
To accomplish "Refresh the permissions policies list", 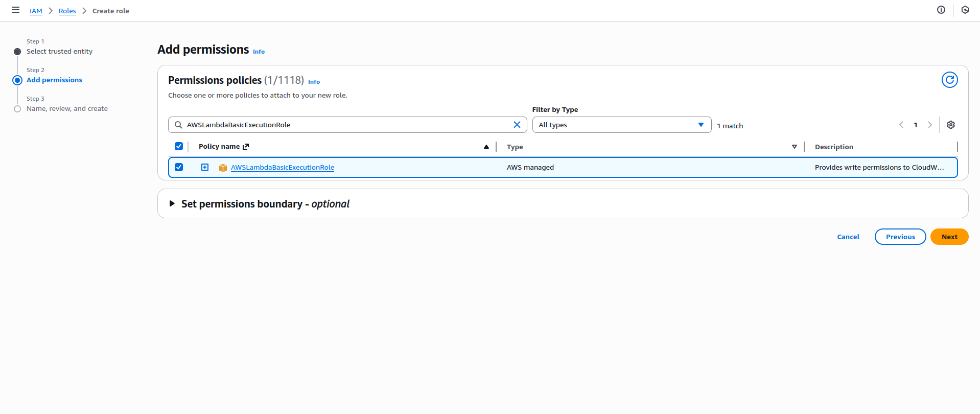I will click(950, 80).
